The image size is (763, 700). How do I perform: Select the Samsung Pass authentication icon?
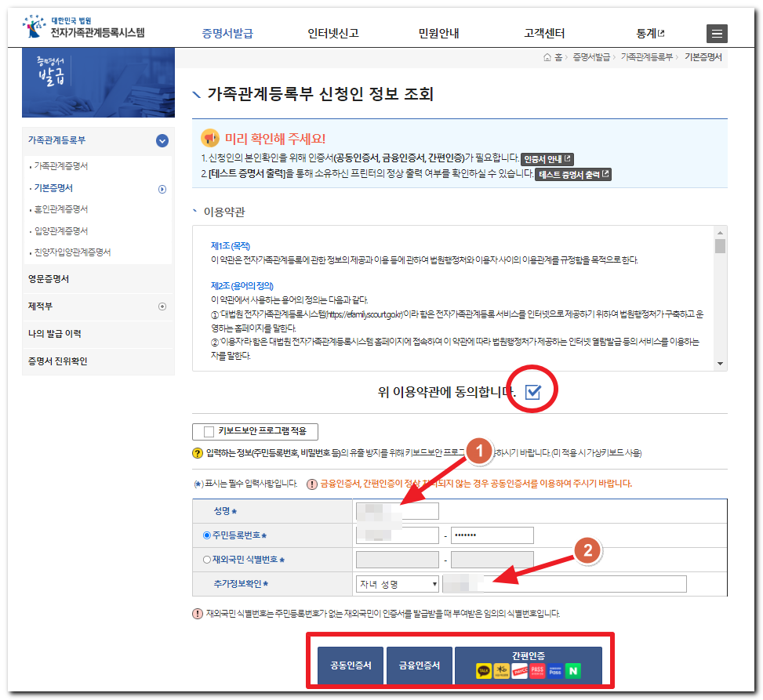click(554, 671)
